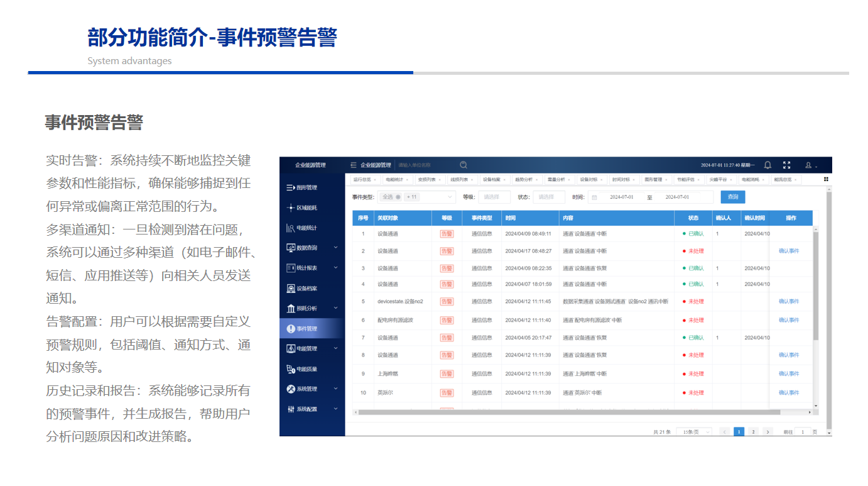
Task: Select 设备档案 in the sidebar
Action: 307,289
